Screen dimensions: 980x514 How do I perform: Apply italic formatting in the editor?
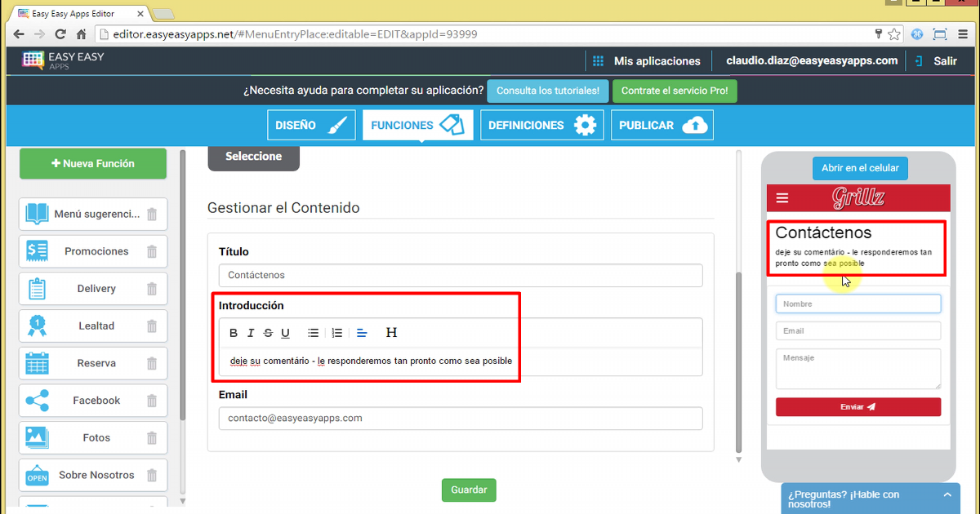coord(251,333)
